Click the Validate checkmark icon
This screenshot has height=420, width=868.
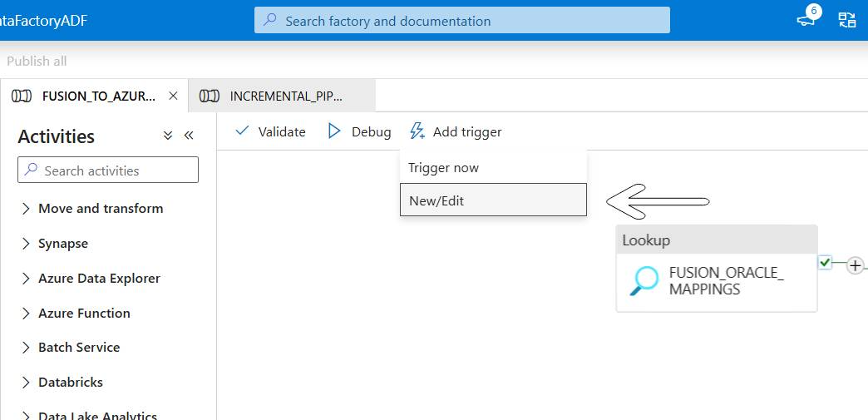point(242,131)
